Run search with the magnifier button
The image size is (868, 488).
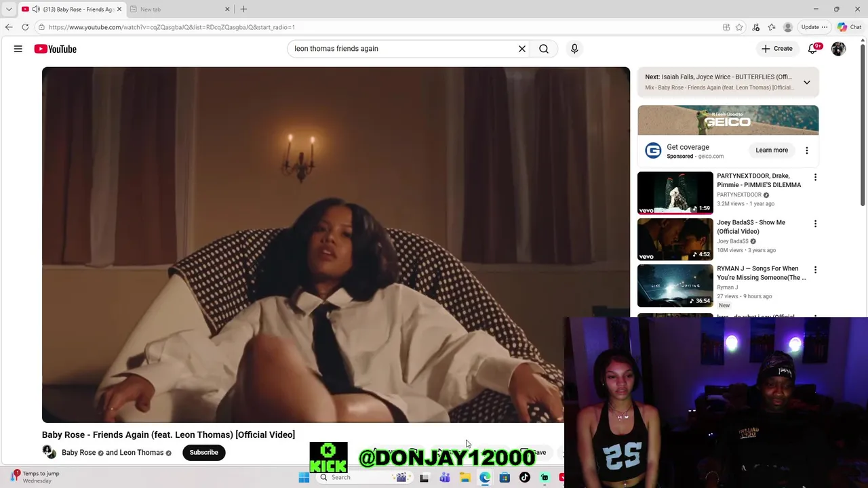pyautogui.click(x=544, y=49)
